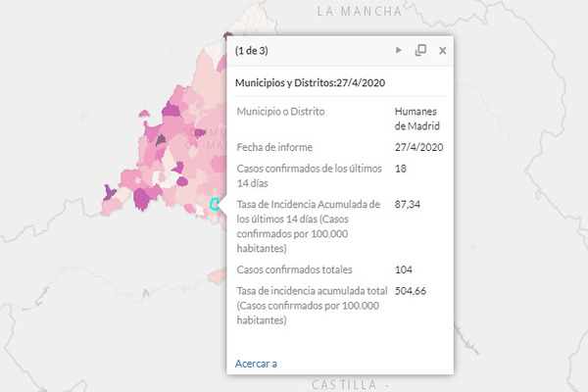588x392 pixels.
Task: Select the small pink isolated polygon in northwest
Action: coord(144,113)
